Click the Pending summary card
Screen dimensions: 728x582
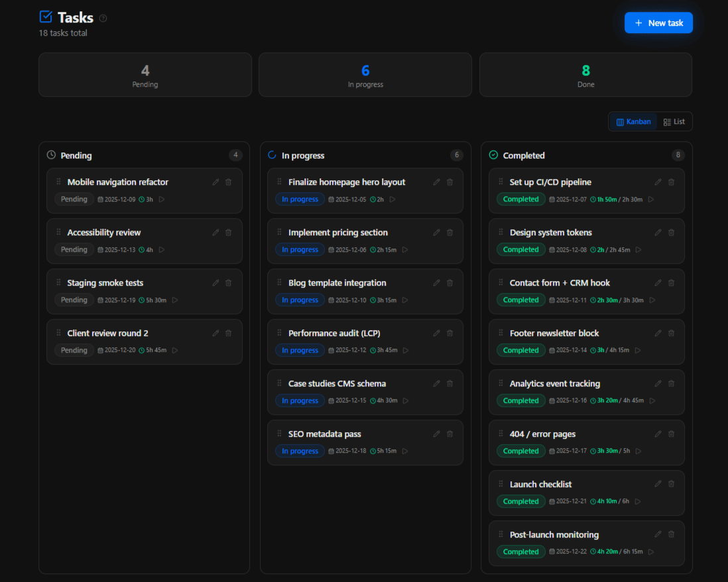tap(145, 75)
